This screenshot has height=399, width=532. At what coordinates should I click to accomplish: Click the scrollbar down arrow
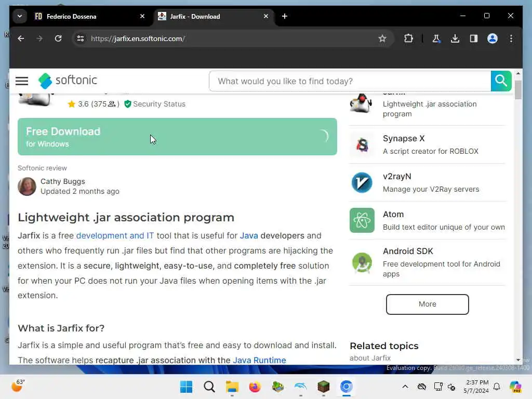click(x=518, y=360)
